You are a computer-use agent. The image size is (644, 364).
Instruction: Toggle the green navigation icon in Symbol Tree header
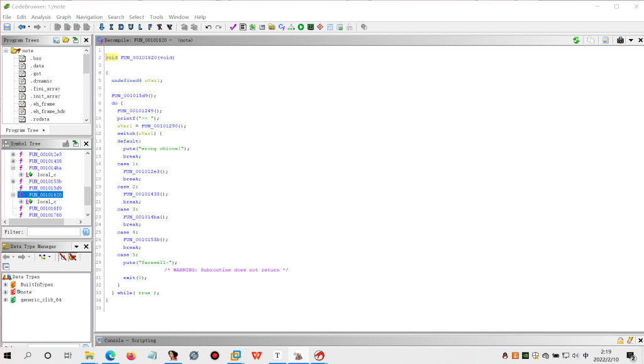coord(75,144)
